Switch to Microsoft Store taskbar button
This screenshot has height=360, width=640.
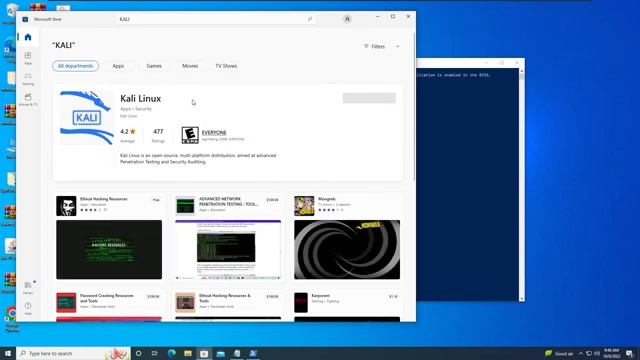pyautogui.click(x=204, y=353)
